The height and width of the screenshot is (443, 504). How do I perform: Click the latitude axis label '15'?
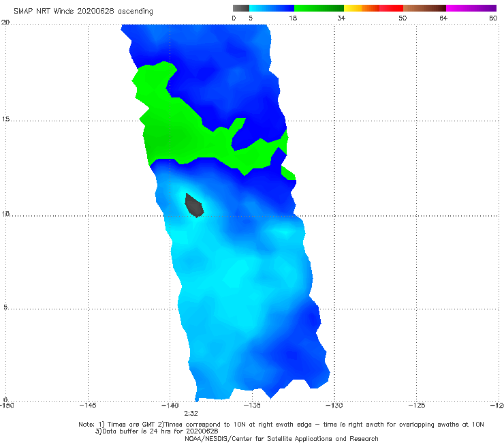[5, 119]
